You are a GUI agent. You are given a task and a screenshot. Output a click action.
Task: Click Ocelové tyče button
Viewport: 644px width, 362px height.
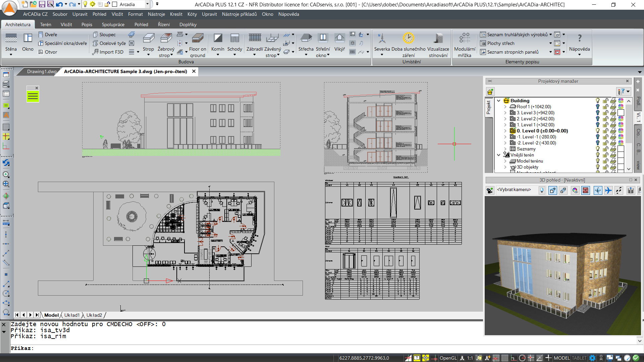coord(109,43)
